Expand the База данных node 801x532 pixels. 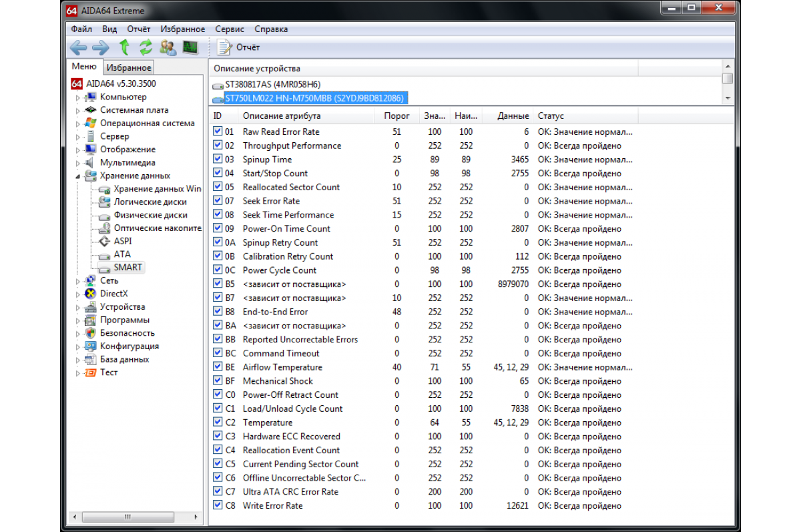[x=77, y=359]
